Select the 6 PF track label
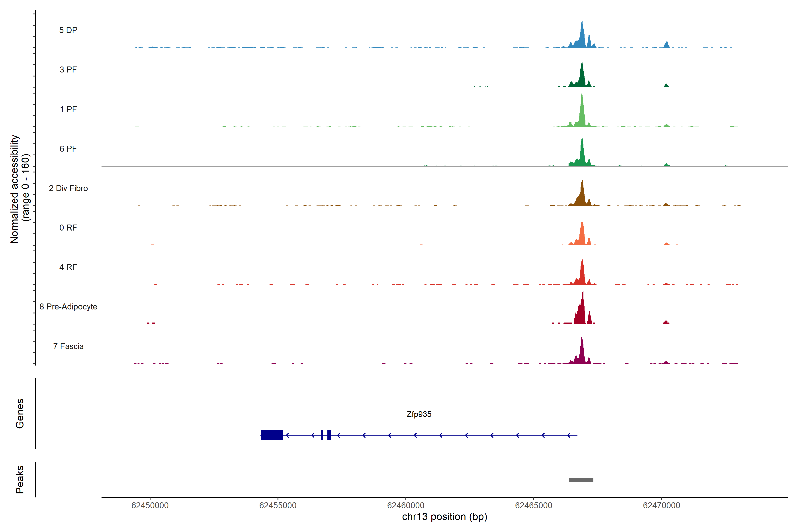Screen dimensions: 798x532 click(x=68, y=149)
